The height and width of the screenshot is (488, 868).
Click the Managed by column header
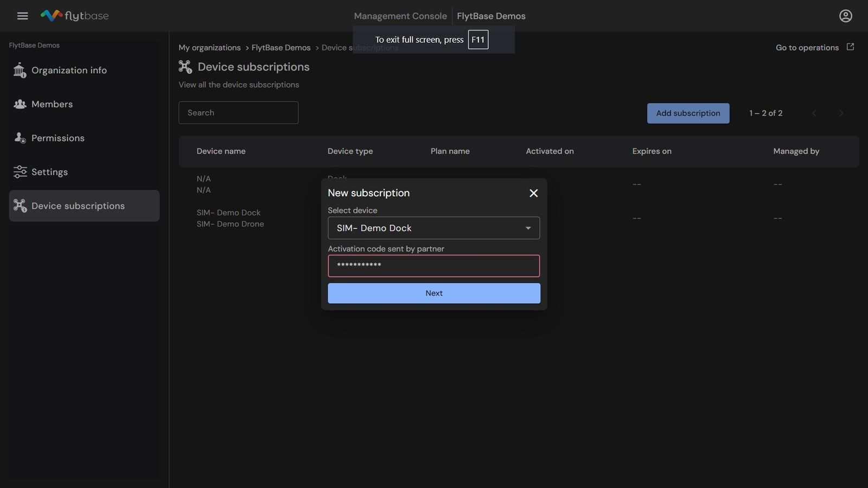tap(796, 151)
